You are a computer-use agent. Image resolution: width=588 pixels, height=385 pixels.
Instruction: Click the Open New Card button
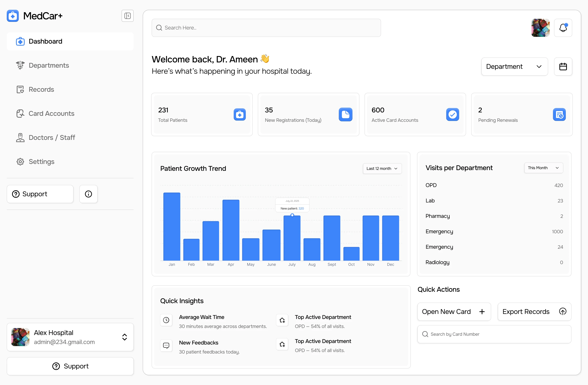454,312
